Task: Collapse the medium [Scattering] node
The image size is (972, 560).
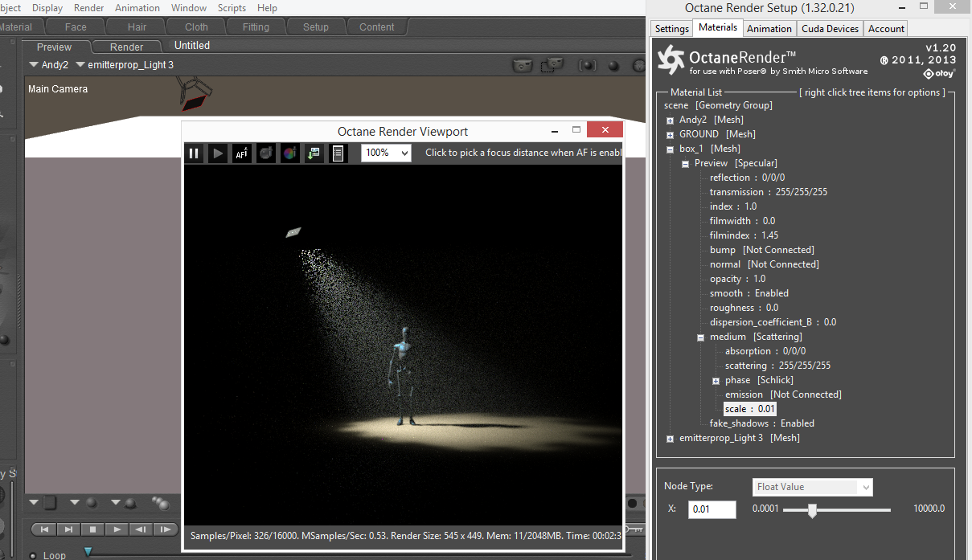Action: coord(701,337)
